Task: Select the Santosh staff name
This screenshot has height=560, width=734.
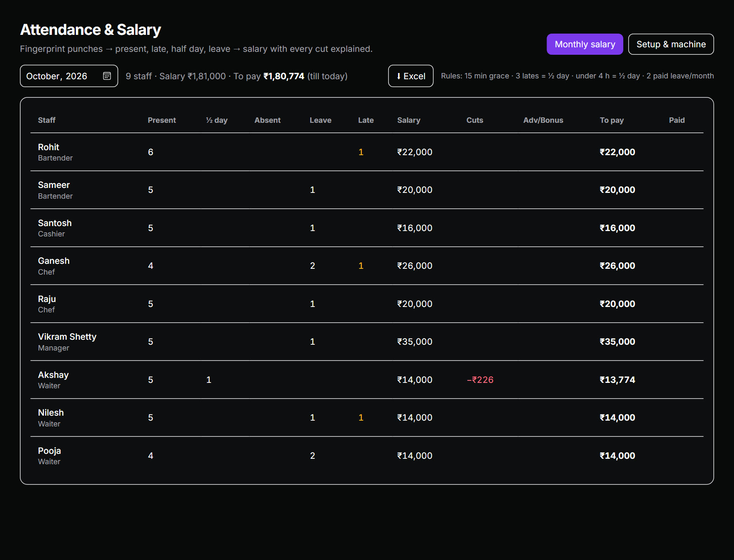Action: [x=55, y=223]
